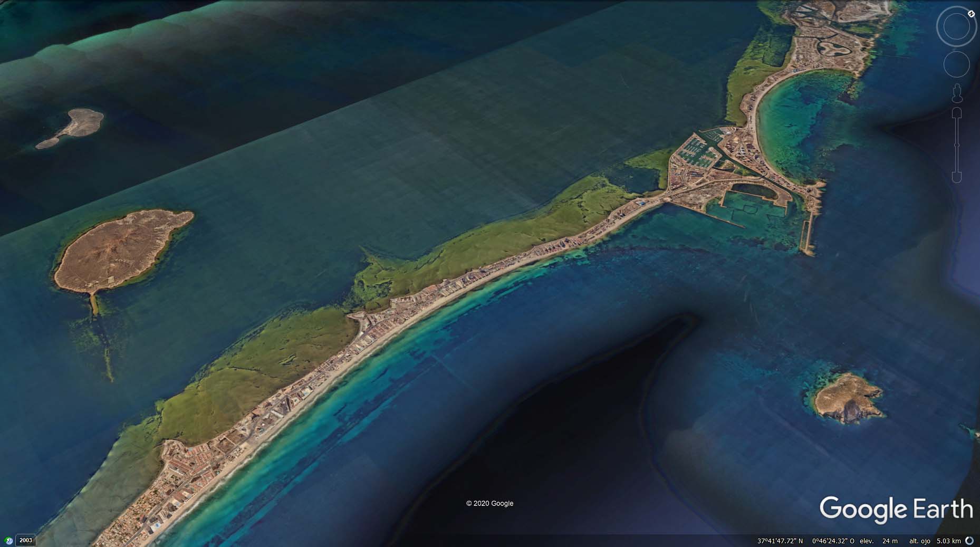Screen dimensions: 980x547
Task: Click the latitude 37°41'47.72" N readout
Action: pos(780,541)
